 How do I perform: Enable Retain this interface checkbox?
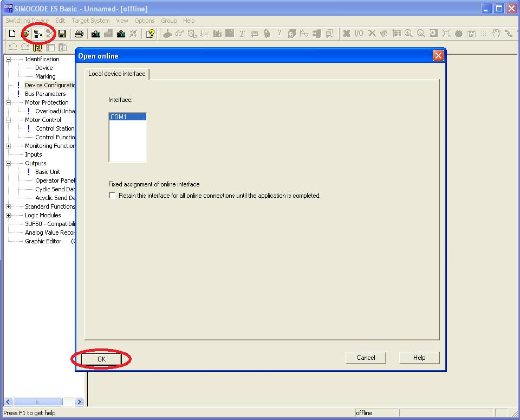pyautogui.click(x=112, y=196)
